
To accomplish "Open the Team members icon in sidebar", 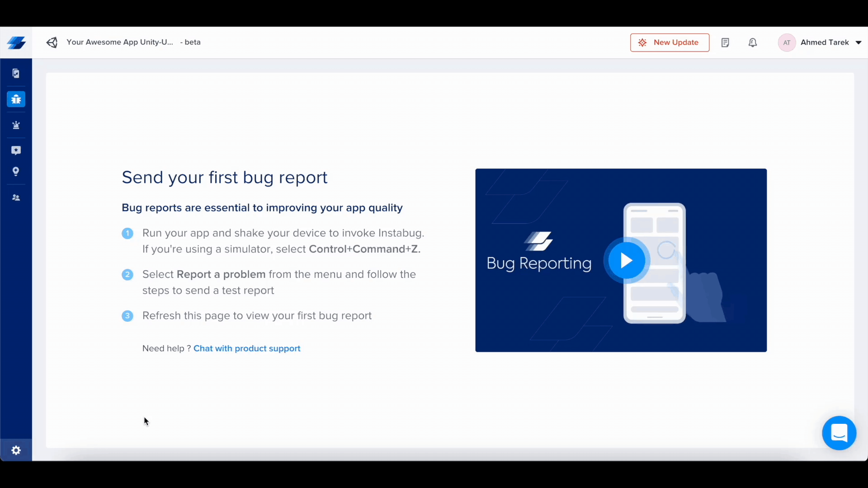I will coord(16,198).
